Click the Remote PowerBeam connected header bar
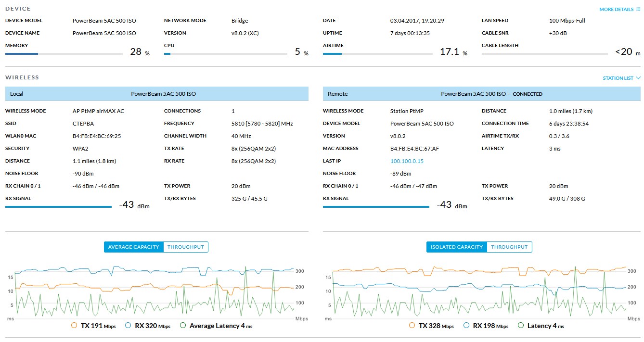The width and height of the screenshot is (644, 342). [x=482, y=94]
